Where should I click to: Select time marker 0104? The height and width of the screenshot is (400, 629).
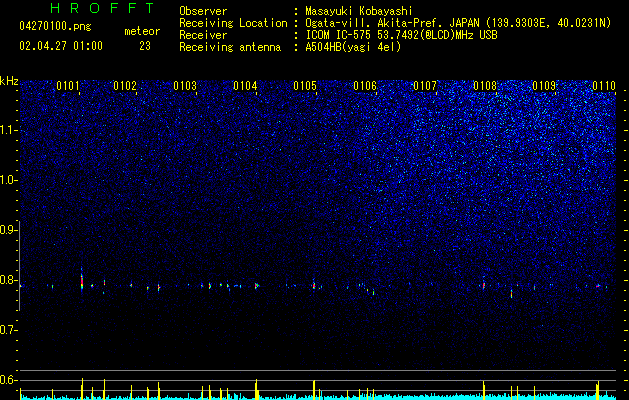point(245,86)
